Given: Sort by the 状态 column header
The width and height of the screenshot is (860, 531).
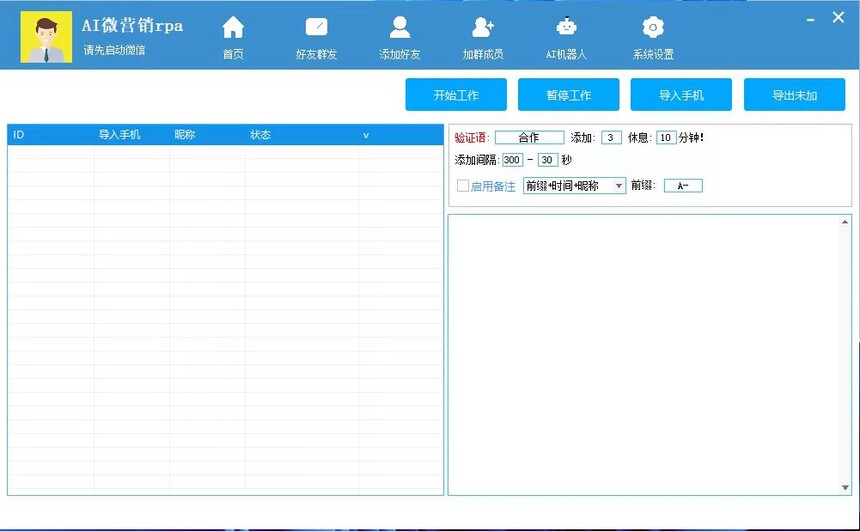Looking at the screenshot, I should 261,135.
